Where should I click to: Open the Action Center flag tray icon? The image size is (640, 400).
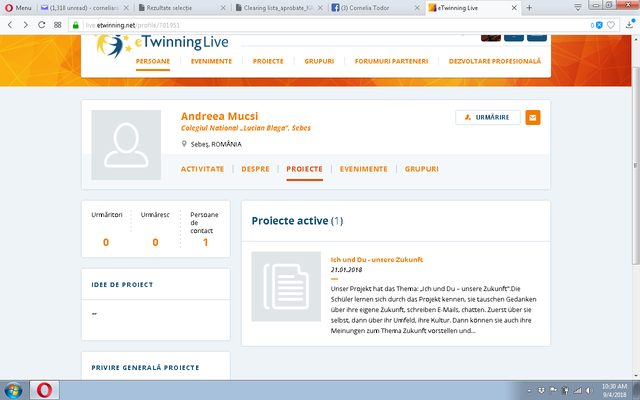(553, 391)
